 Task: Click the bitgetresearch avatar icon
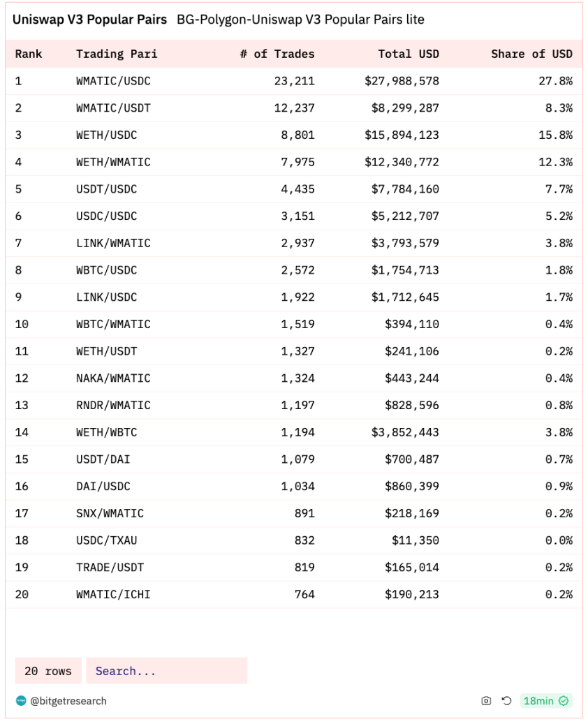[x=21, y=700]
